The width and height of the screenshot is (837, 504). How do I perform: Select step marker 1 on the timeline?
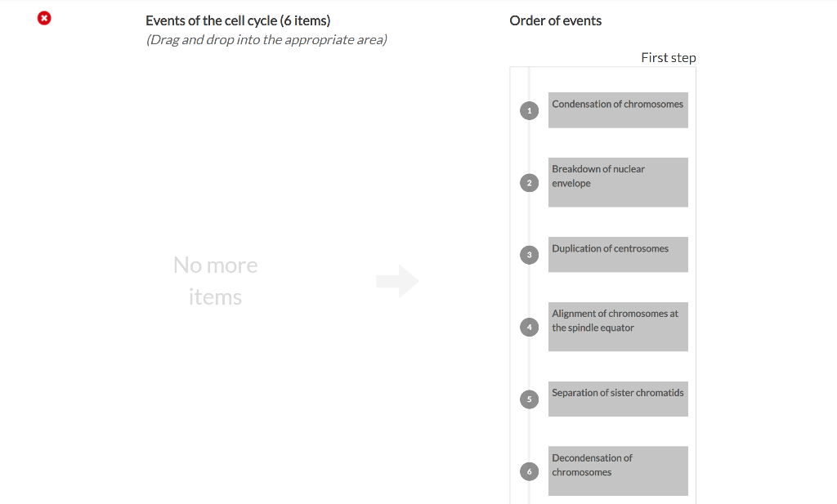pyautogui.click(x=529, y=110)
